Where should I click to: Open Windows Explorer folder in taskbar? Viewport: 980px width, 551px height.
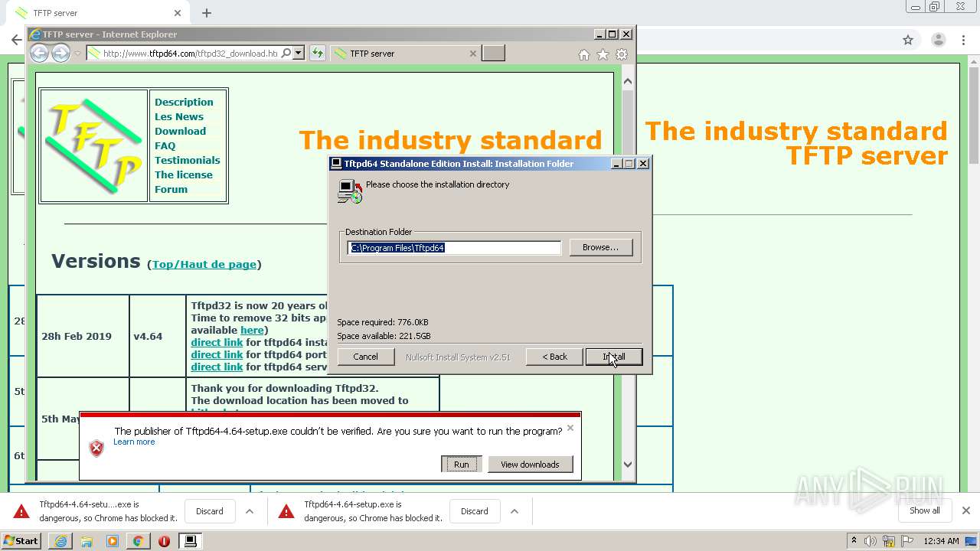point(87,541)
